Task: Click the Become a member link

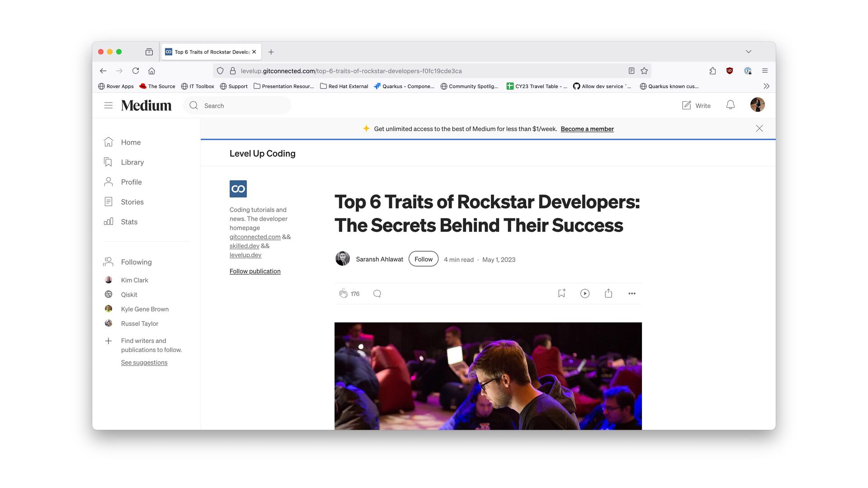Action: (587, 129)
